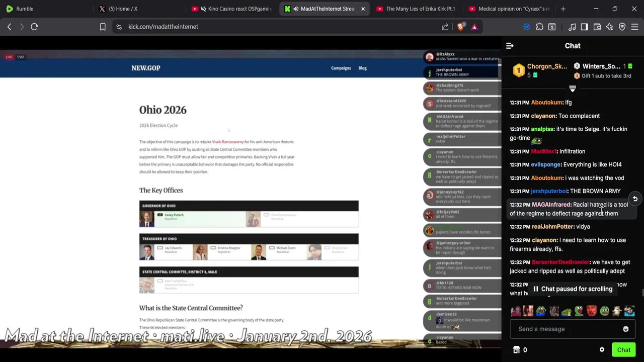This screenshot has width=644, height=362.
Task: Bookmark this page with the bookmark icon
Action: (103, 27)
